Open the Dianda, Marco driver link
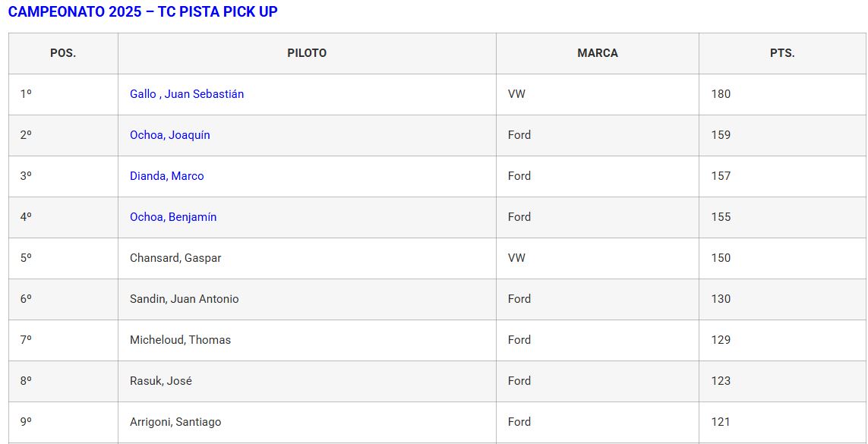This screenshot has height=444, width=868. click(167, 176)
